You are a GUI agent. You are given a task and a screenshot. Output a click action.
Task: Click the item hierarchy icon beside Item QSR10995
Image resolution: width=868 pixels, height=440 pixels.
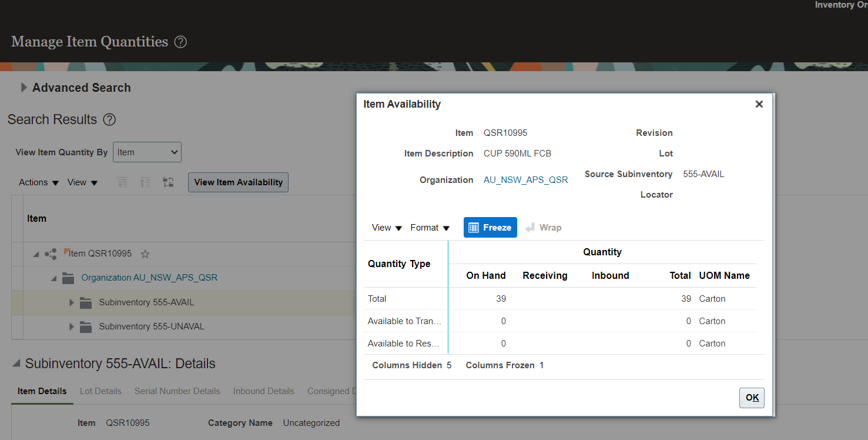pyautogui.click(x=50, y=254)
